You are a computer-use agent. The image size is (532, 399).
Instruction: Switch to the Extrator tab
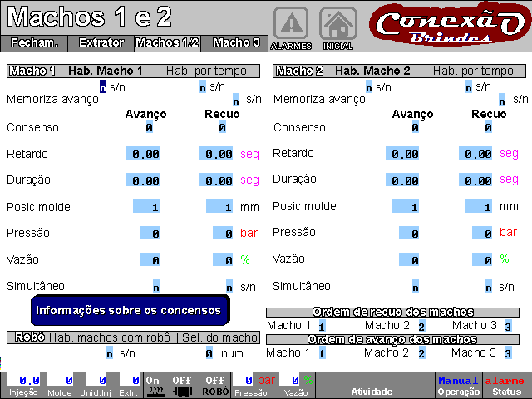pos(101,42)
